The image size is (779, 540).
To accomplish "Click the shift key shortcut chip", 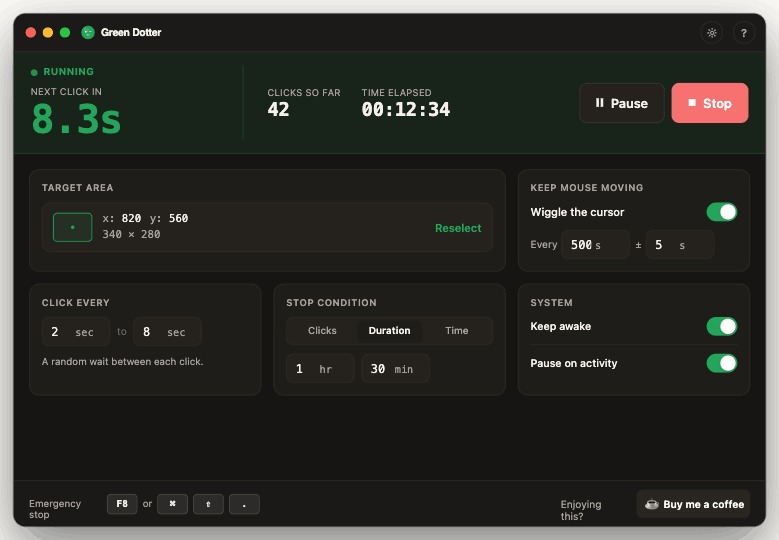I will tap(208, 504).
